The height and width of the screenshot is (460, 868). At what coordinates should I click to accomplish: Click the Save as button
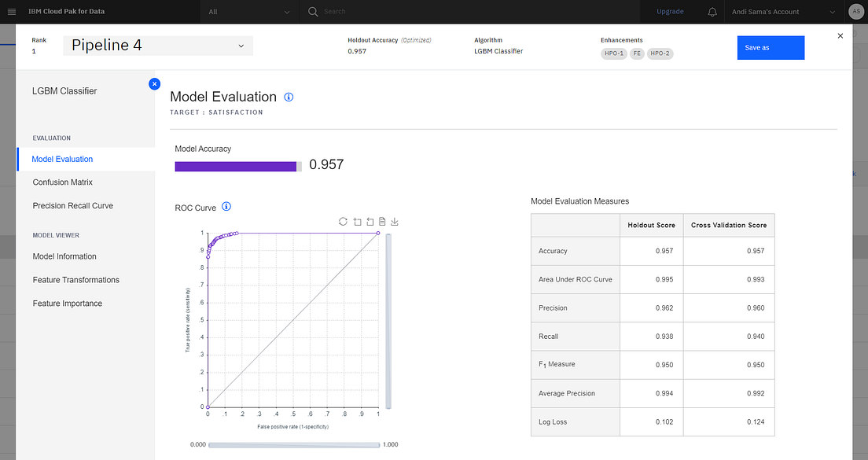[770, 47]
